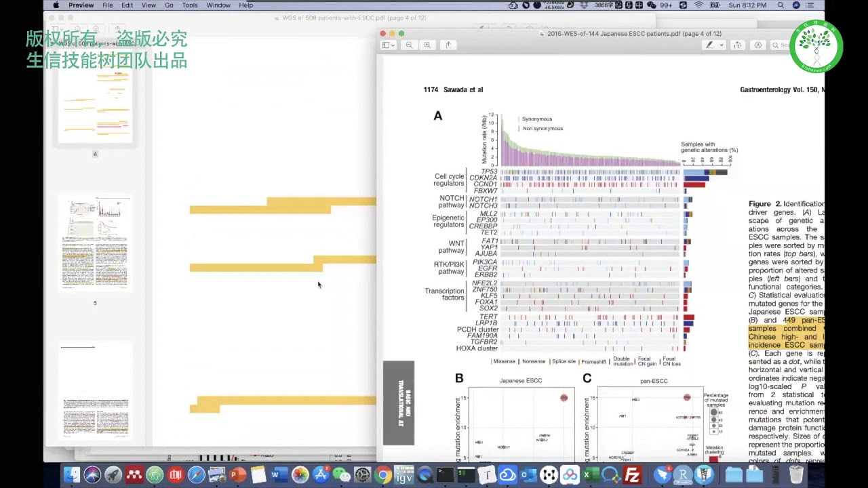Open the Tools menu
Screen dimensions: 868x488
[x=190, y=5]
